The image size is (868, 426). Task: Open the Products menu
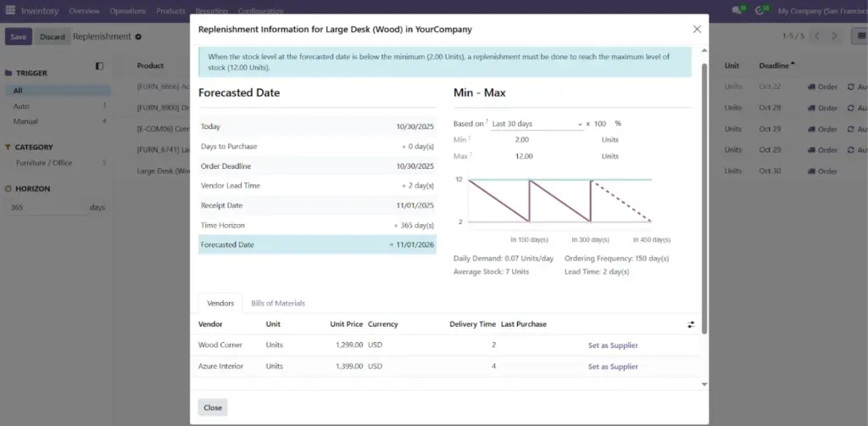click(x=170, y=11)
